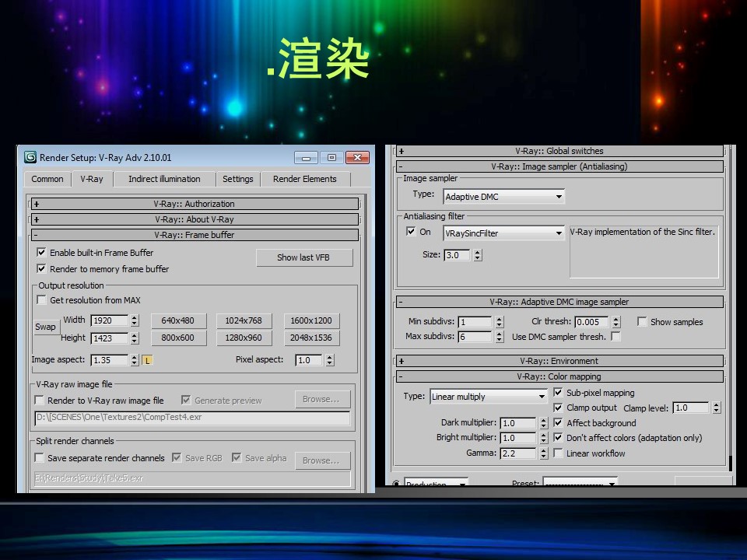Click the Gamma spinner arrows

point(544,453)
